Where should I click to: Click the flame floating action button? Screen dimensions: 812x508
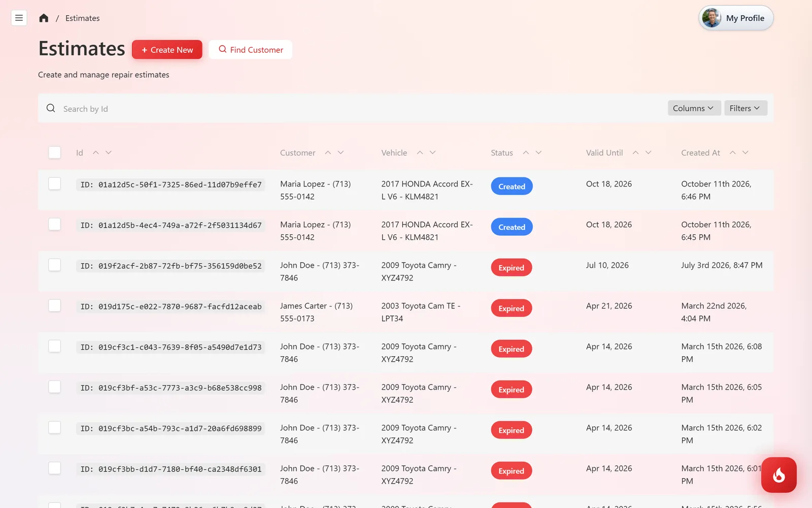point(779,475)
